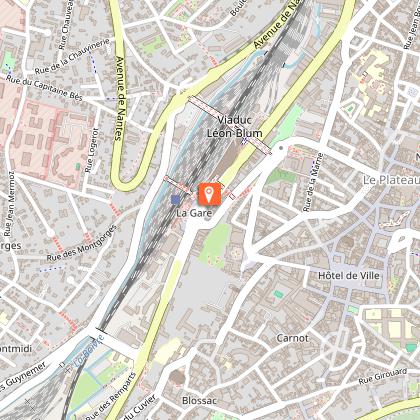Image resolution: width=420 pixels, height=420 pixels.
Task: Select the blue square station icon
Action: tap(176, 200)
